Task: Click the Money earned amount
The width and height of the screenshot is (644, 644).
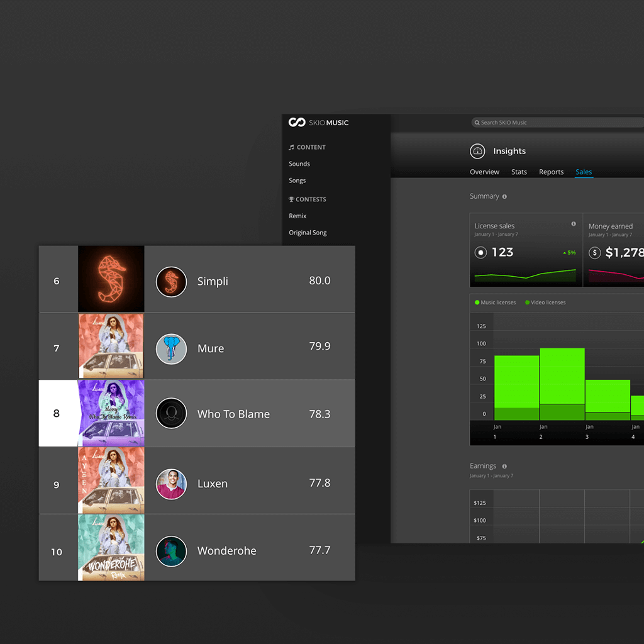Action: (625, 253)
